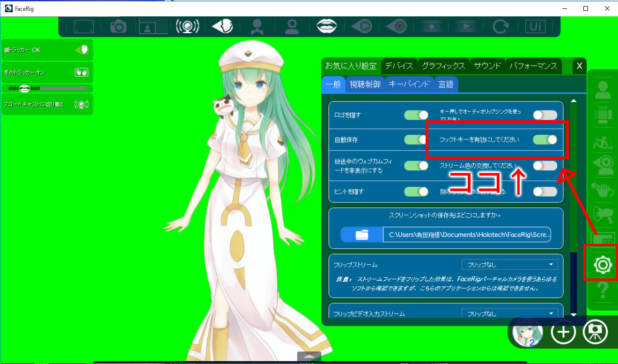The width and height of the screenshot is (618, 364).
Task: Toggle ストリーム色の交換 switch
Action: pos(545,166)
